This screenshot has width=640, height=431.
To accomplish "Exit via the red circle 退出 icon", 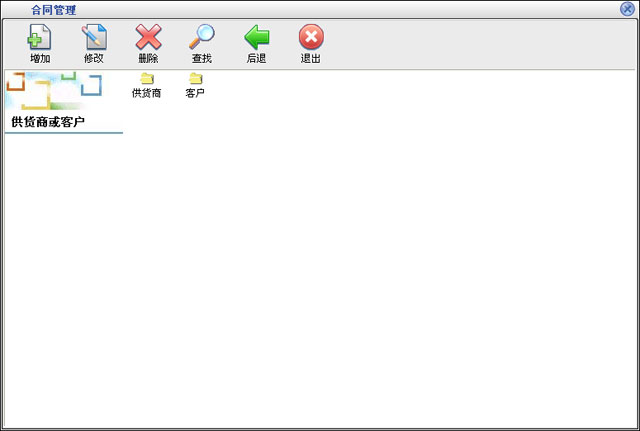I will tap(311, 38).
